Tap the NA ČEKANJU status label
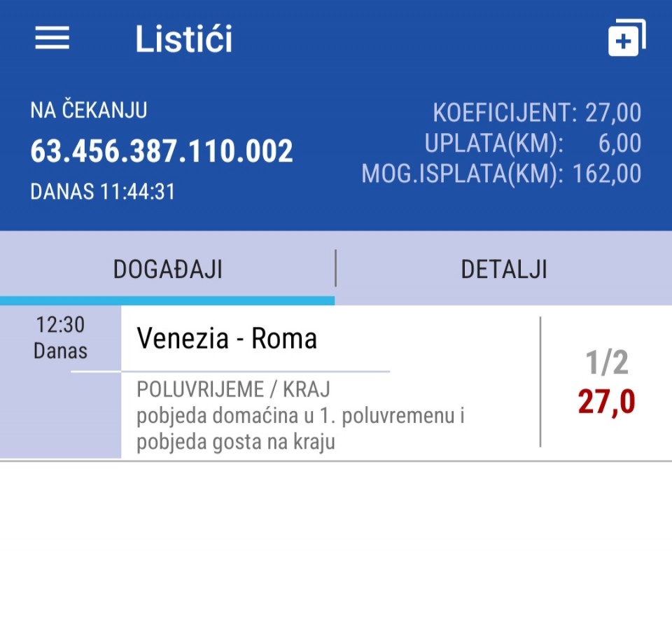 click(89, 110)
